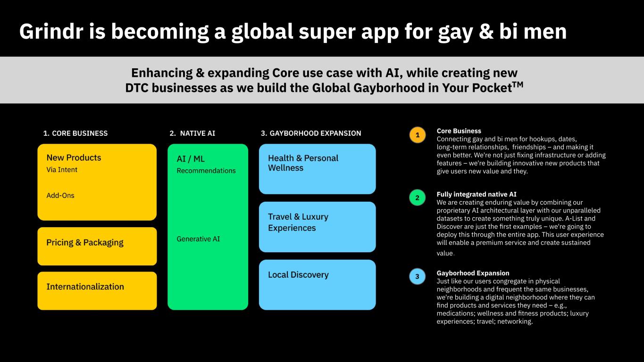Click 'Recommendations' in the green card
Viewport: 644px width, 362px height.
206,171
